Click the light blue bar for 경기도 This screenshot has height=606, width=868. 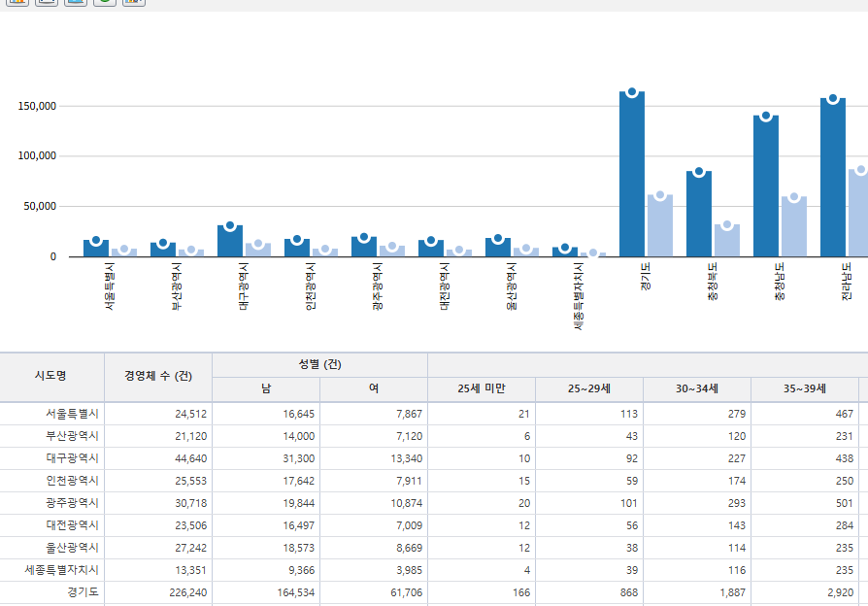(660, 225)
